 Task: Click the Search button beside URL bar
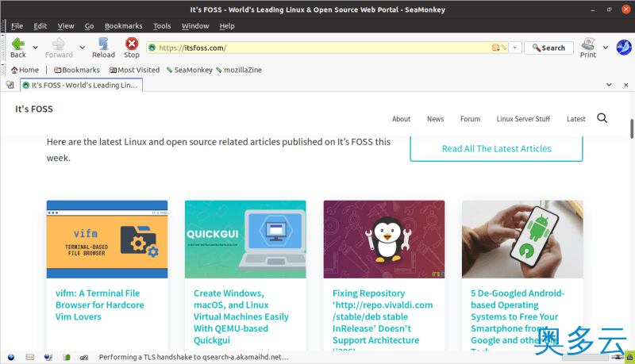pos(548,48)
